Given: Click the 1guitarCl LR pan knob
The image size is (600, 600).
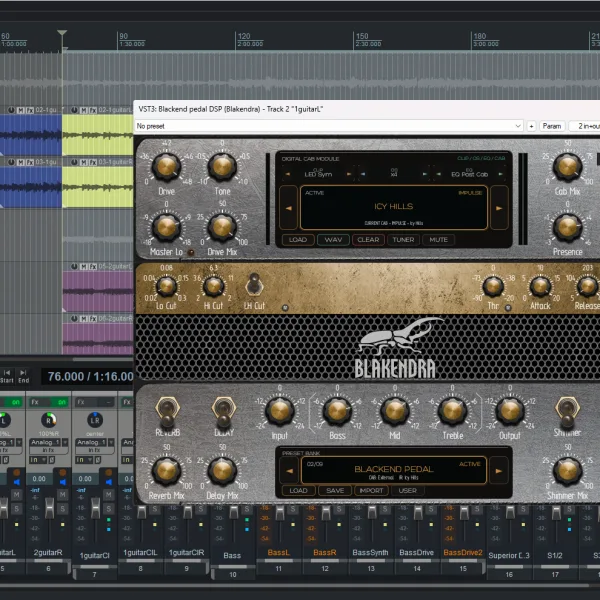Looking at the screenshot, I should (95, 420).
